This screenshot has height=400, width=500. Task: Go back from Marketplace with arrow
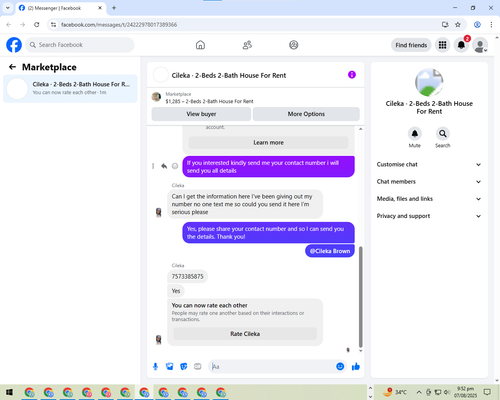(x=12, y=67)
